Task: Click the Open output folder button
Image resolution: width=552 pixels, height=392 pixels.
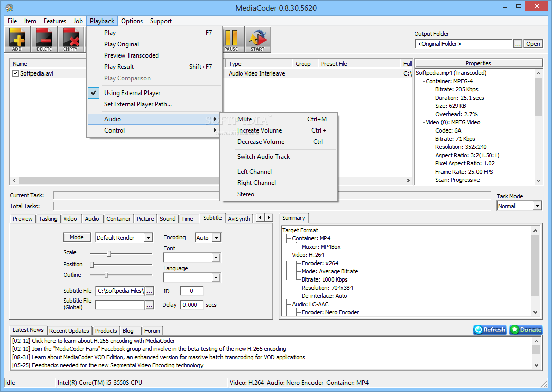Action: 533,44
